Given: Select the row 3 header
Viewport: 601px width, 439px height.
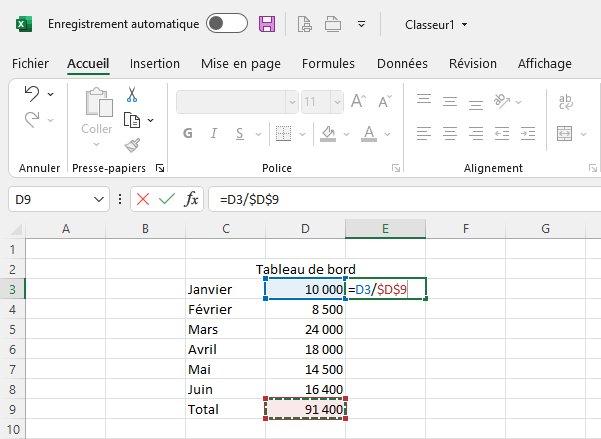Looking at the screenshot, I should [x=13, y=289].
